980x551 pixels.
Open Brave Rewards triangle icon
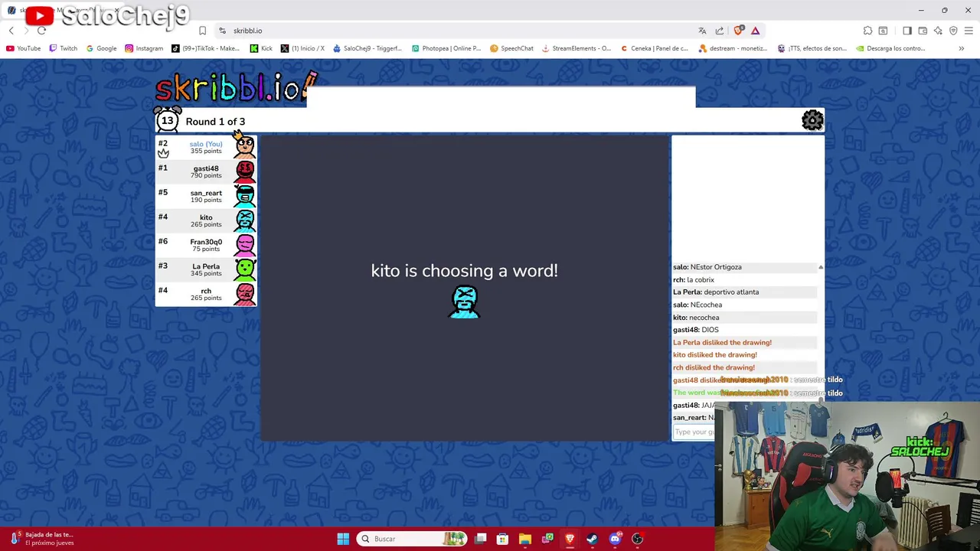click(755, 31)
